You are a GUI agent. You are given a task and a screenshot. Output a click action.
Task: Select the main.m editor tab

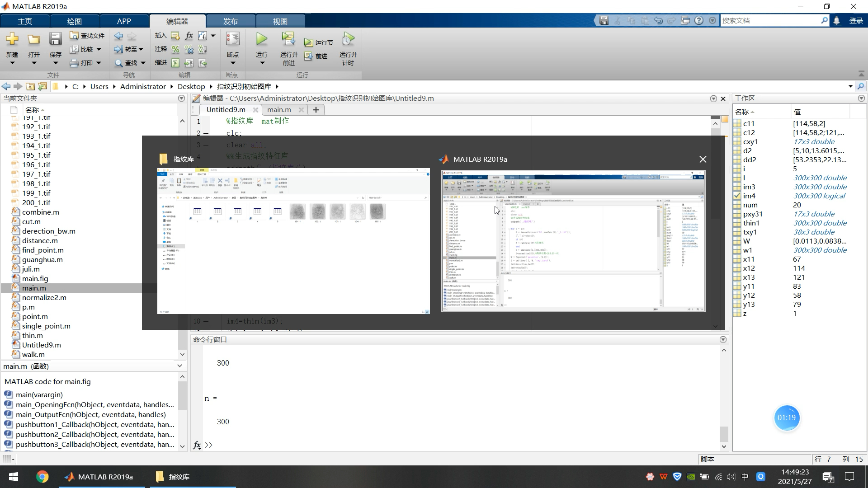[279, 109]
